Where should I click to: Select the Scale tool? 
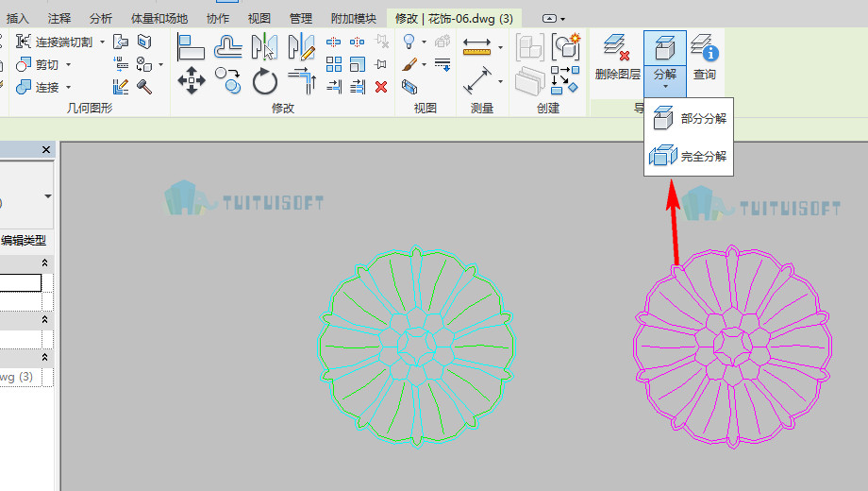click(357, 64)
